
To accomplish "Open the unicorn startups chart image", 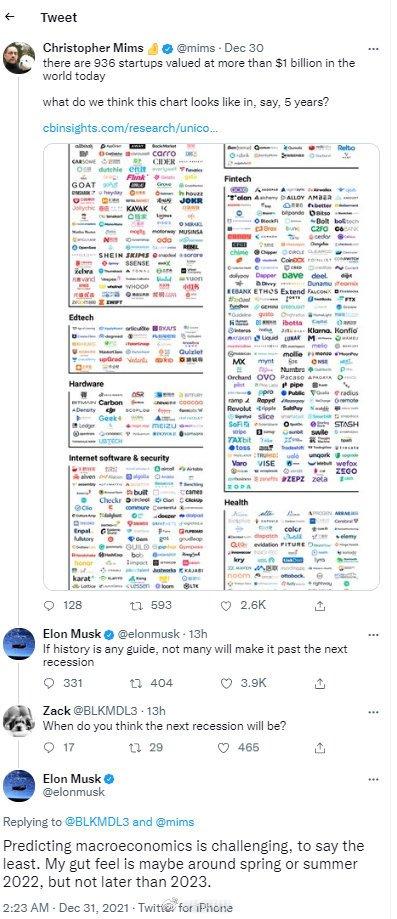I will point(211,366).
